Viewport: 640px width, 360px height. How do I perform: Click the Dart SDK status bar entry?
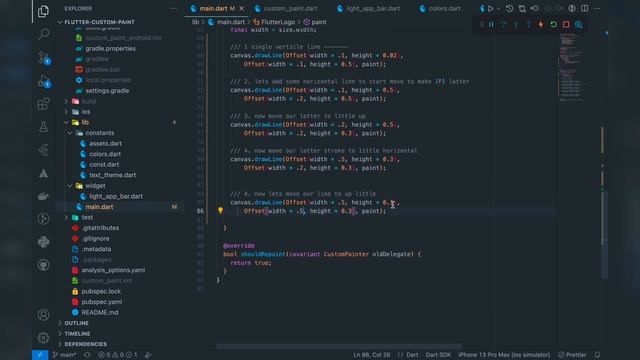tap(438, 355)
